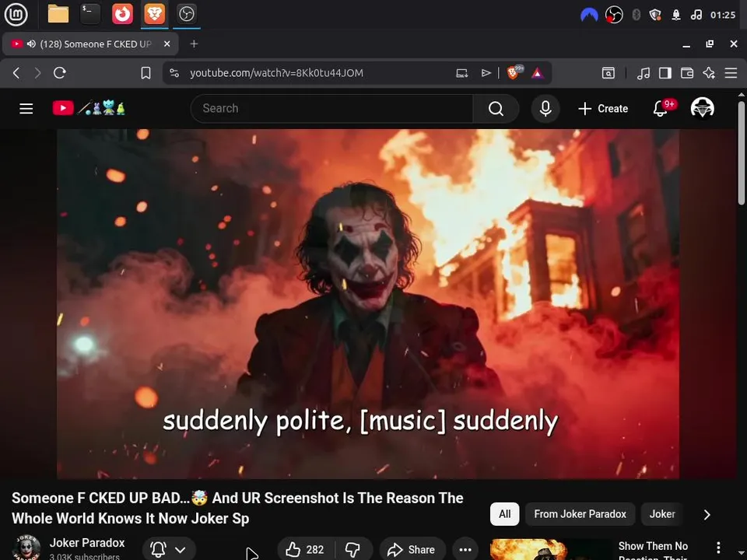The width and height of the screenshot is (747, 560).
Task: Toggle the YouTube guide sidebar menu
Action: 26,109
